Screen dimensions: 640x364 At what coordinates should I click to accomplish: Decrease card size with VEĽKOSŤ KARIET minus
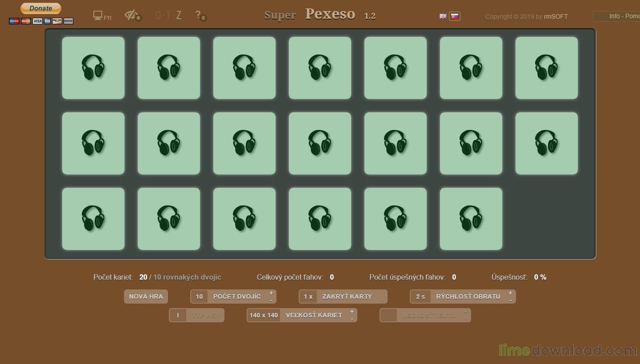(x=352, y=319)
